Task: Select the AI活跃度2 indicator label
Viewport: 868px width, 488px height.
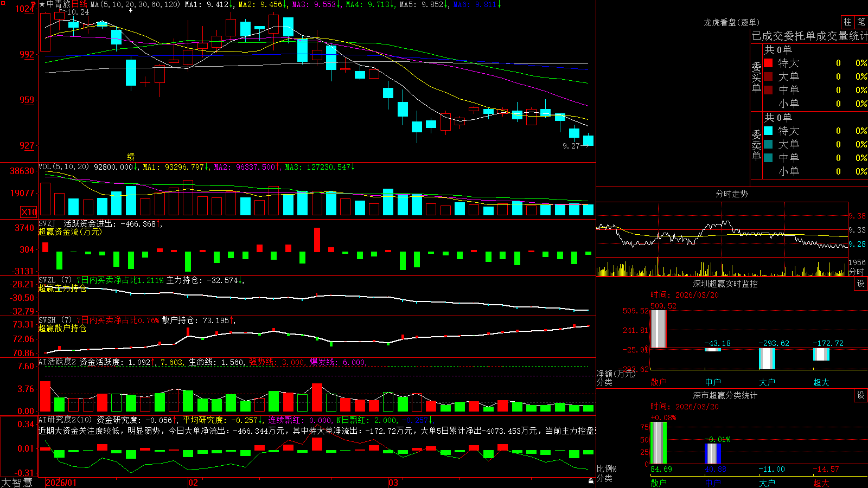Action: (57, 362)
